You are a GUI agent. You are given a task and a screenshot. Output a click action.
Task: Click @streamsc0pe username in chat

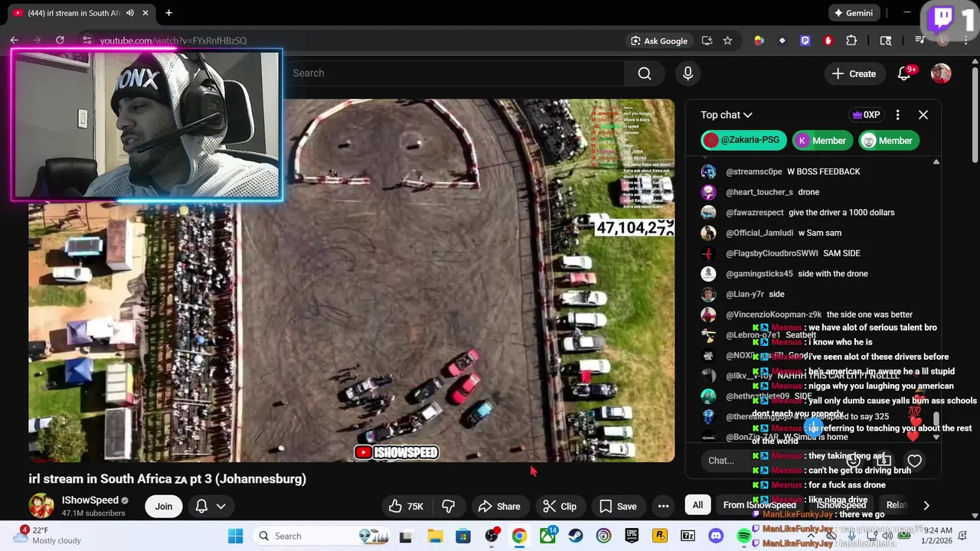click(753, 171)
